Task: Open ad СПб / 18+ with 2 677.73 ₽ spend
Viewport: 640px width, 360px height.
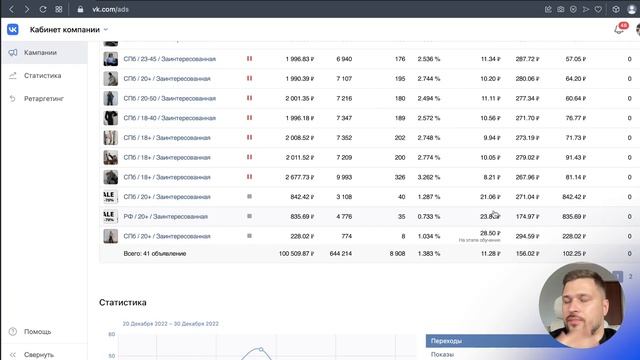Action: point(167,177)
